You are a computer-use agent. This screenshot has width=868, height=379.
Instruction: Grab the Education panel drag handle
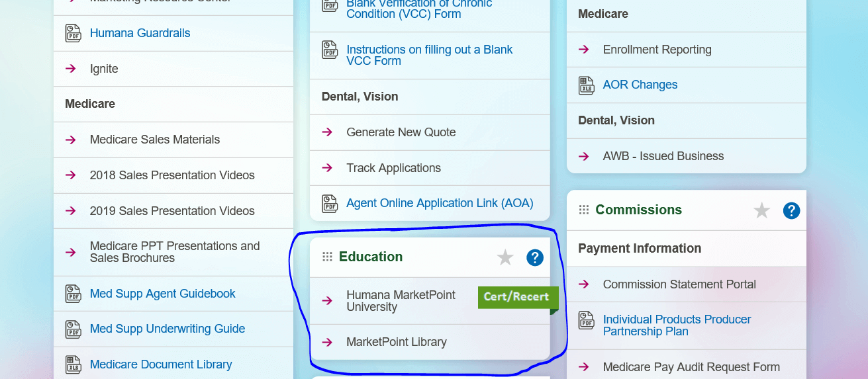click(x=327, y=257)
